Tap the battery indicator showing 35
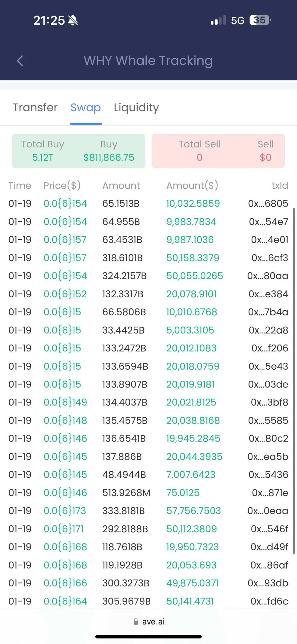This screenshot has width=297, height=644. pyautogui.click(x=260, y=20)
